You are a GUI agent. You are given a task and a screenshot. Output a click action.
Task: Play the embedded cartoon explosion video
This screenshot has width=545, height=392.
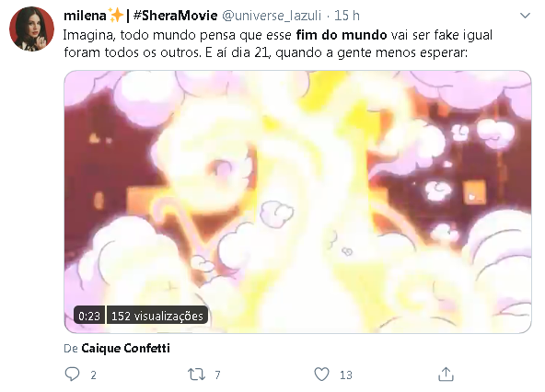coord(297,202)
